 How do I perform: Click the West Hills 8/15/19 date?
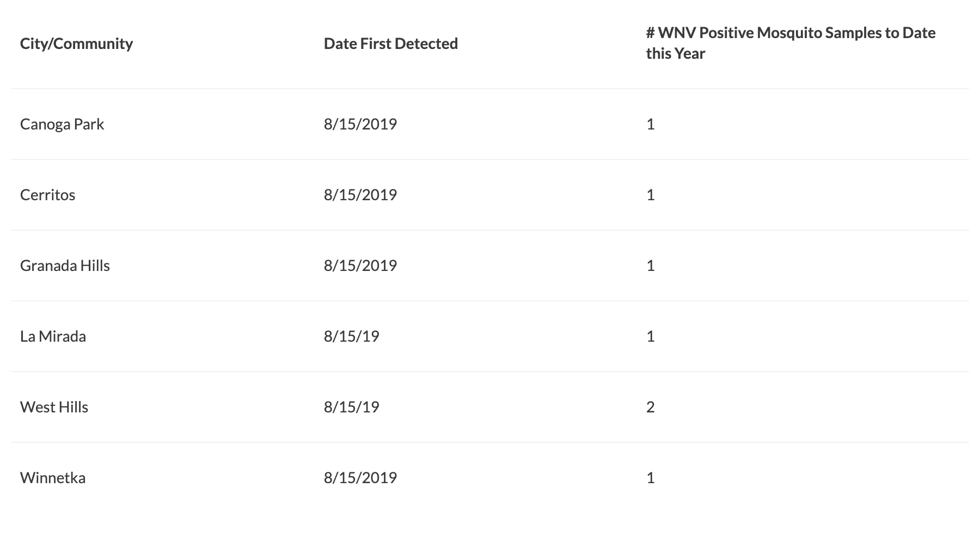pos(351,407)
